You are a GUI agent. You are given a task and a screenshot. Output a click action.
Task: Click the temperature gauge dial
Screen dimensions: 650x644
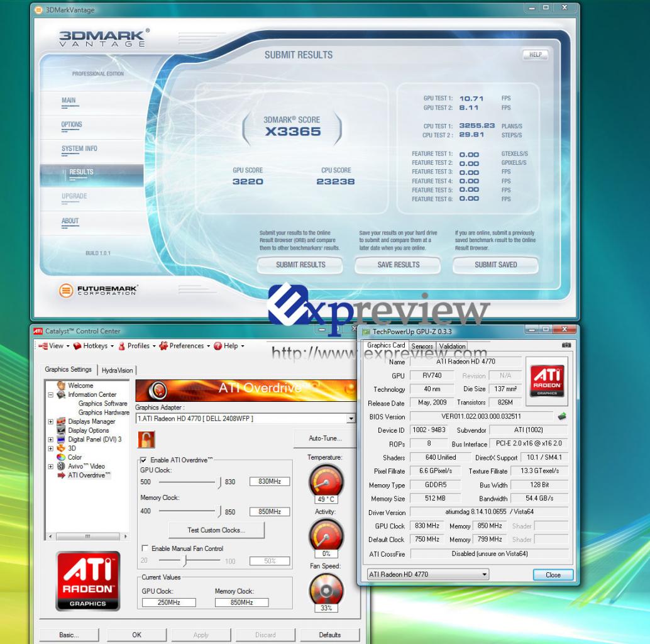click(x=326, y=481)
